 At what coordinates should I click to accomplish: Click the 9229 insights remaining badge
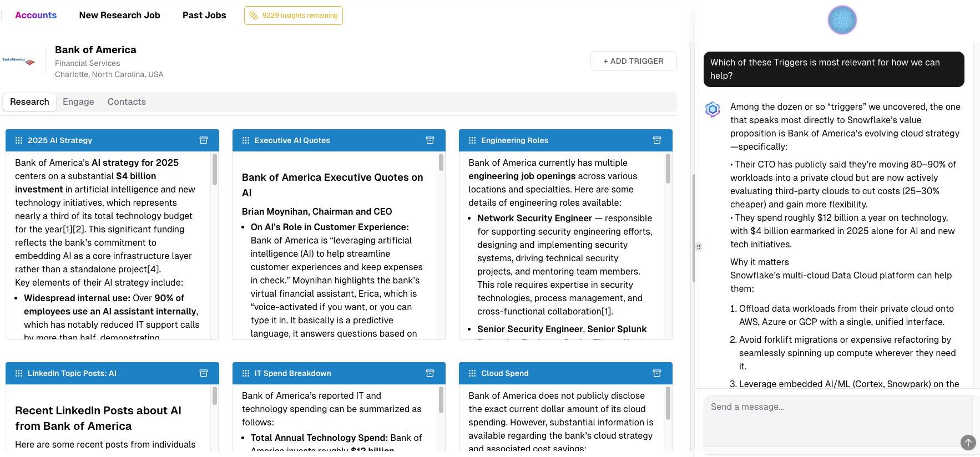click(293, 16)
